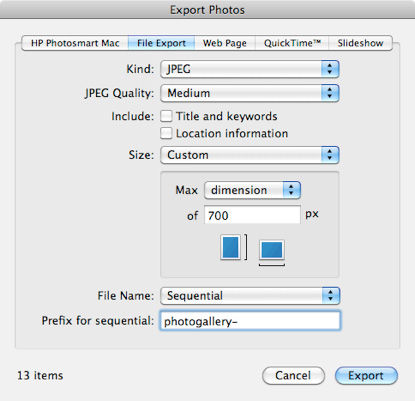Click the Cancel button
The image size is (415, 401).
(293, 376)
